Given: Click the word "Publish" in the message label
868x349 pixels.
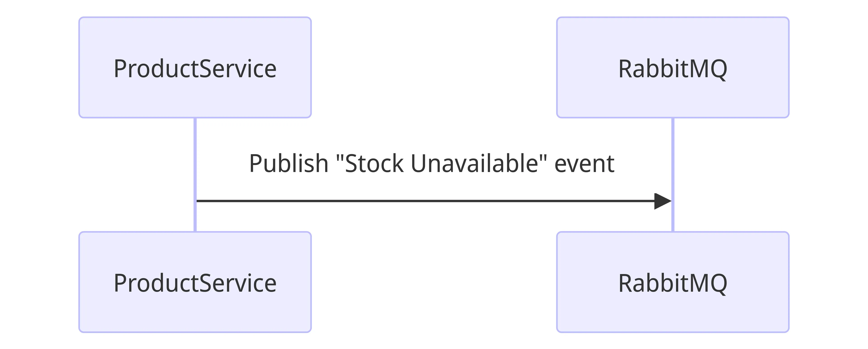Looking at the screenshot, I should [288, 164].
